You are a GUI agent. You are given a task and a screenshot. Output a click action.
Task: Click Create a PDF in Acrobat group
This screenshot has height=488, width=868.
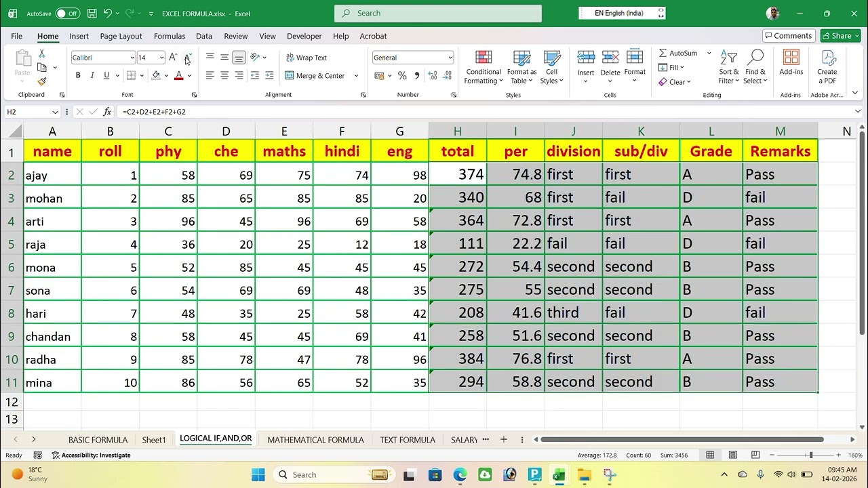827,66
